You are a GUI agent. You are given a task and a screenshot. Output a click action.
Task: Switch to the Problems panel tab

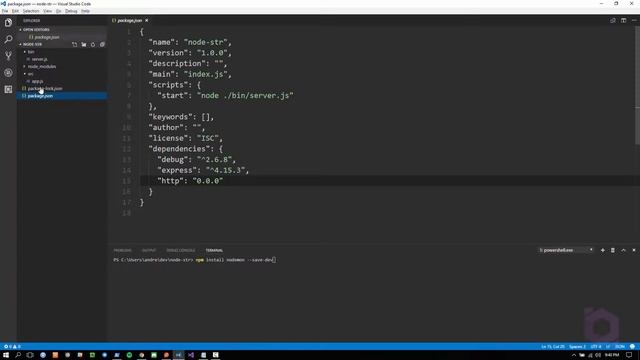tap(122, 250)
